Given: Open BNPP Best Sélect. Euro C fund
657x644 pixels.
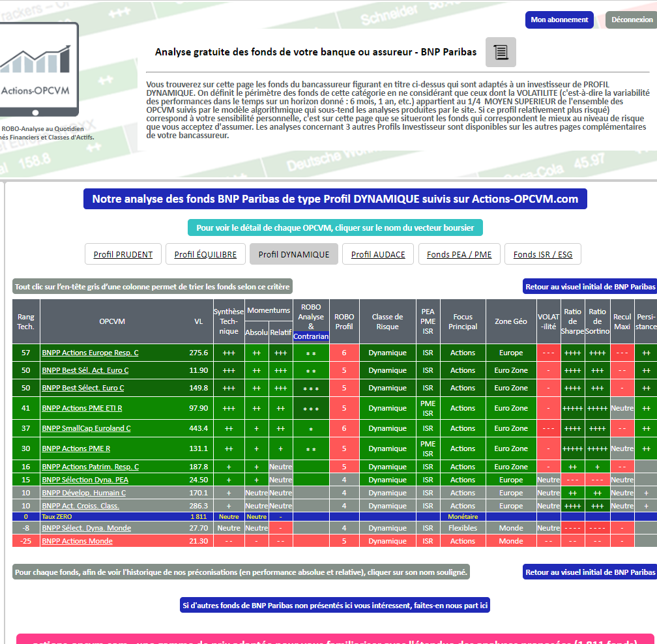Looking at the screenshot, I should pyautogui.click(x=83, y=388).
